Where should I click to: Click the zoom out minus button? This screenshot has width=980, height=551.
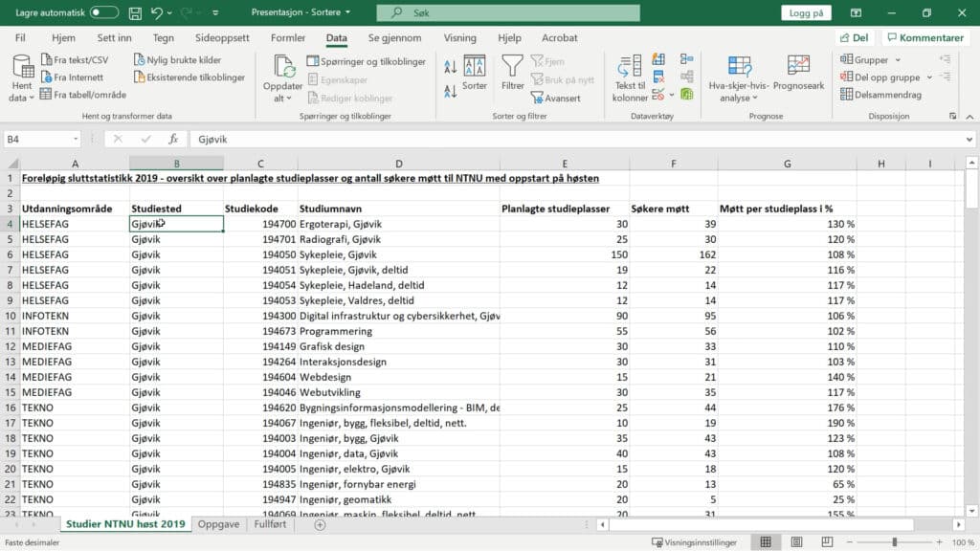click(x=850, y=542)
